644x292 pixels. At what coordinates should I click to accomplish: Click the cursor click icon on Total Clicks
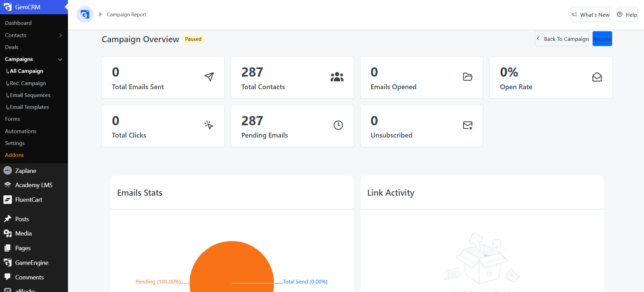(209, 125)
